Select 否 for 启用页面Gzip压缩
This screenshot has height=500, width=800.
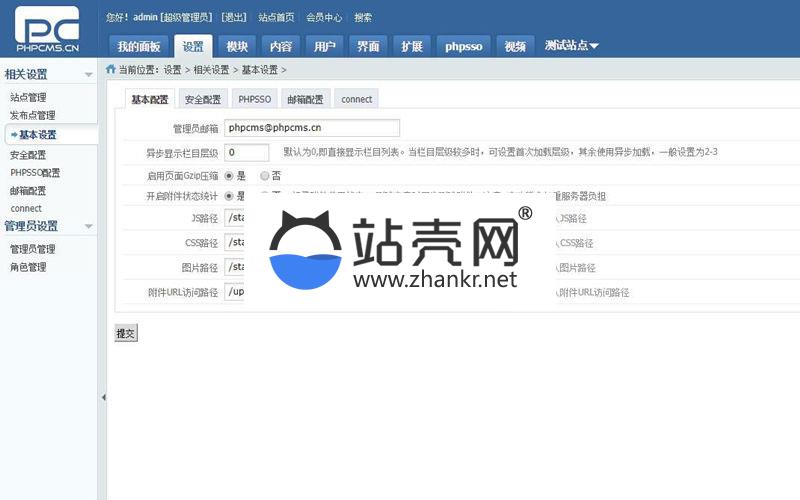click(x=264, y=175)
